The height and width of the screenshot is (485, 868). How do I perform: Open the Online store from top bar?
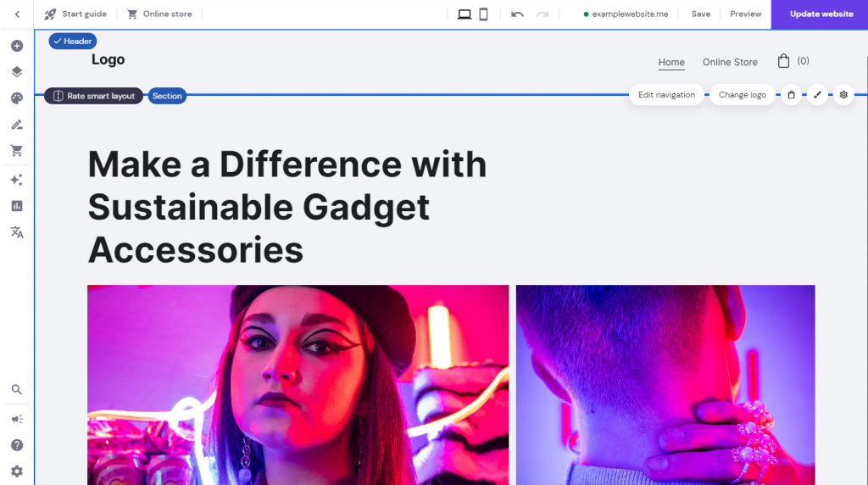pyautogui.click(x=159, y=14)
